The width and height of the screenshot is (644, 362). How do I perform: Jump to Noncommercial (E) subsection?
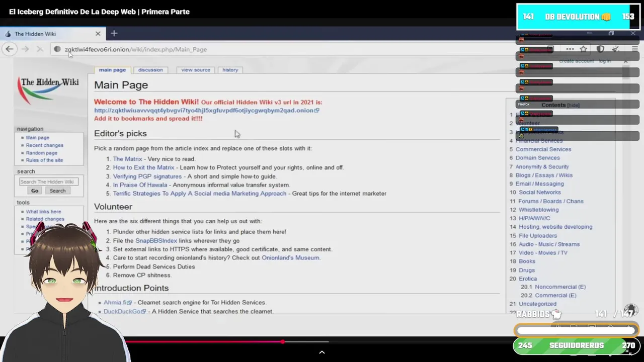(x=560, y=287)
